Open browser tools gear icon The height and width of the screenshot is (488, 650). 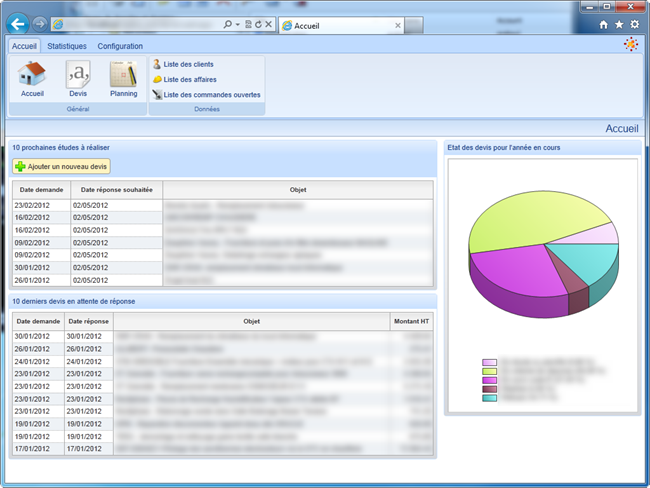pyautogui.click(x=634, y=24)
